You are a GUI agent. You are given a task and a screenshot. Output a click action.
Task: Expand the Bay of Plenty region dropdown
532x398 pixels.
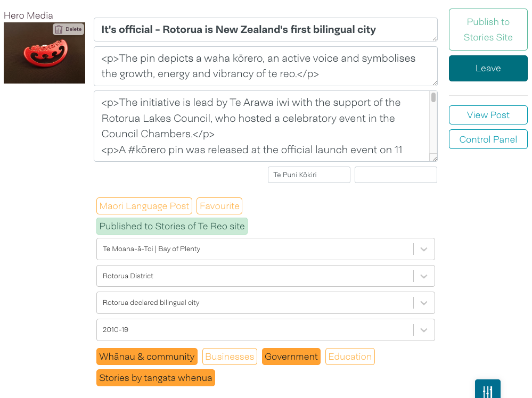[424, 249]
